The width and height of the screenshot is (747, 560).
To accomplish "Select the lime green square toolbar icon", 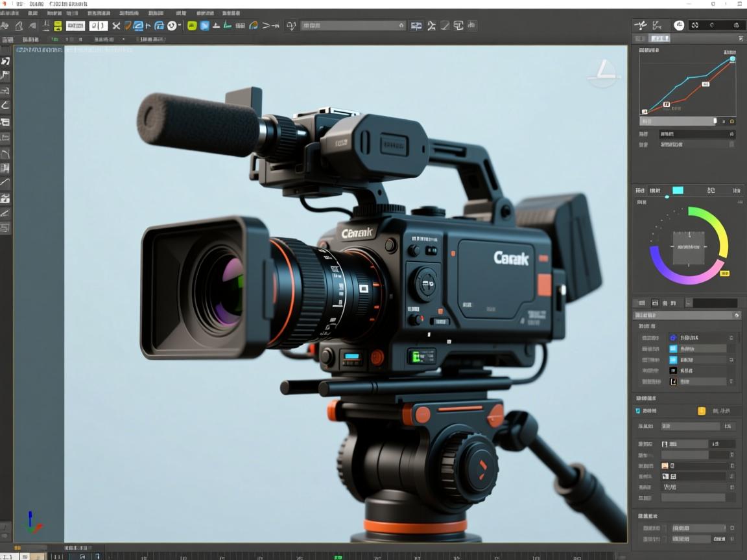I will [192, 26].
